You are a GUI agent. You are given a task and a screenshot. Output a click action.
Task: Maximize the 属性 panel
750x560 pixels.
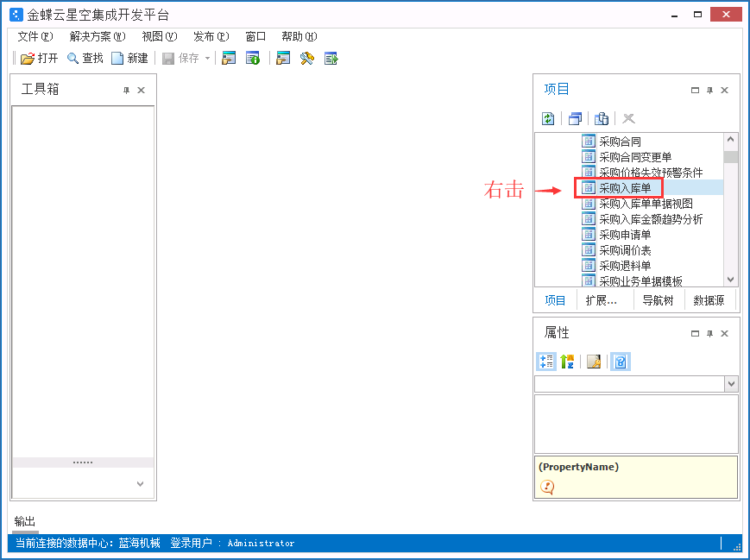[695, 333]
